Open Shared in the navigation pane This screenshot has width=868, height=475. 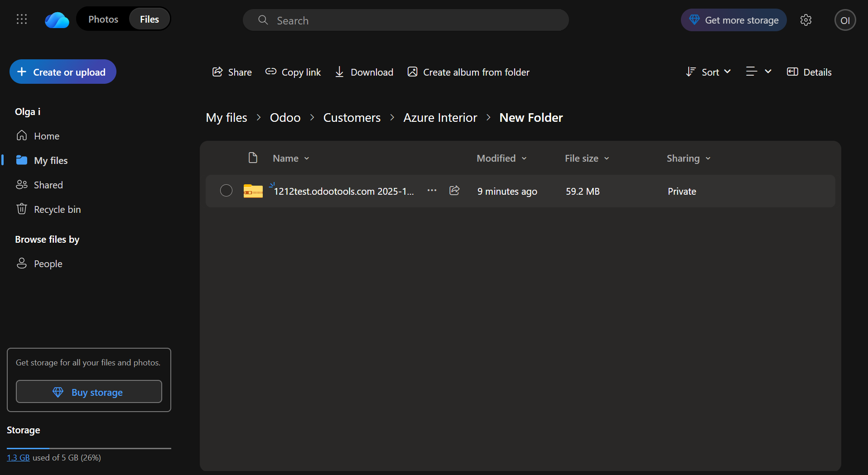[x=48, y=185]
